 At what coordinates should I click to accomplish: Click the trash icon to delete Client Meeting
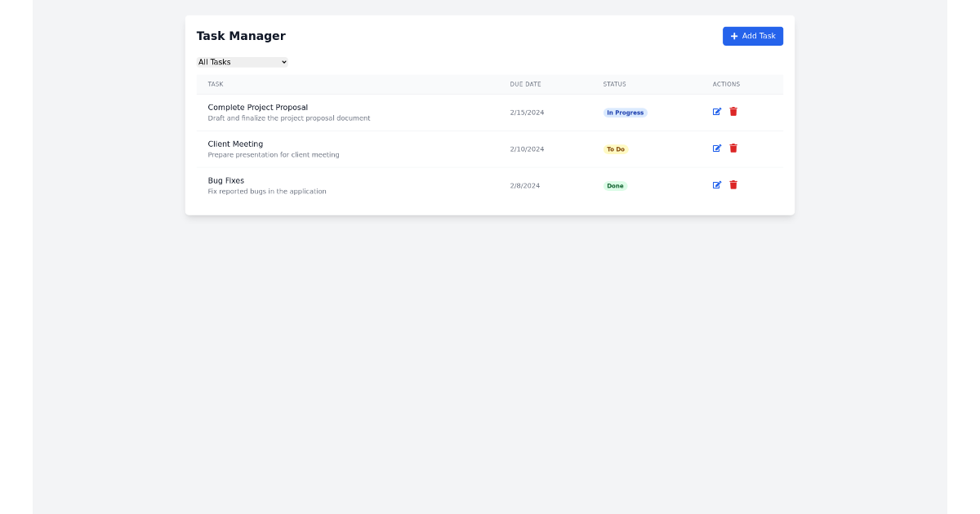[733, 148]
